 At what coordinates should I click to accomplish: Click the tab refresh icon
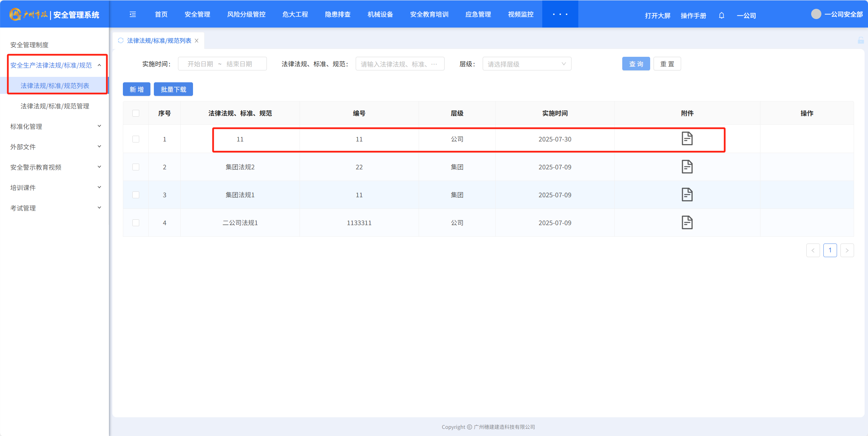coord(120,40)
